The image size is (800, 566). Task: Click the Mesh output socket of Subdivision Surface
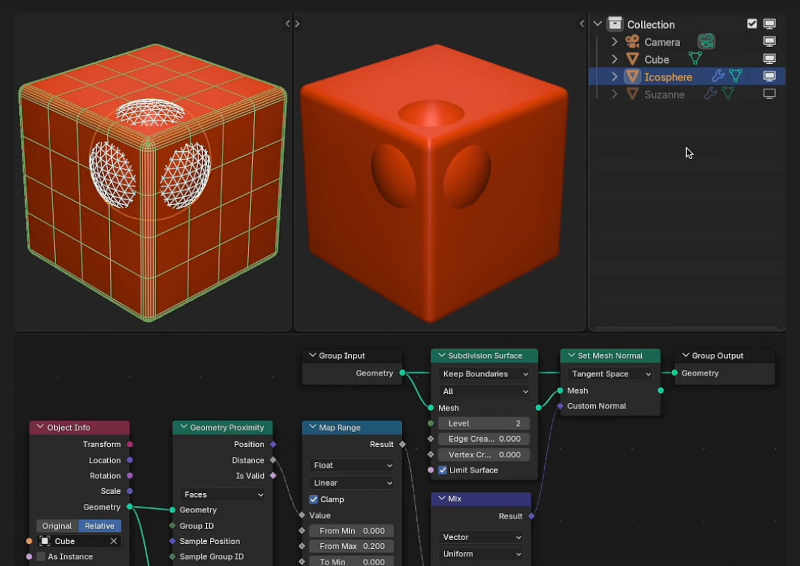(538, 408)
